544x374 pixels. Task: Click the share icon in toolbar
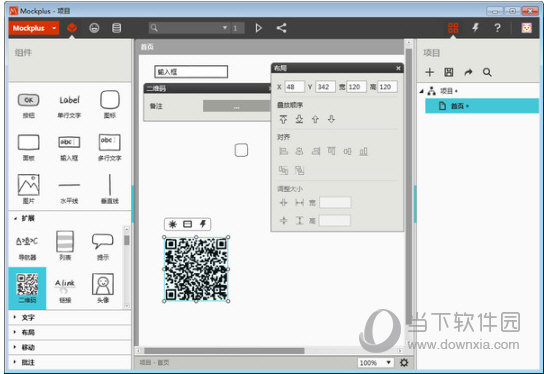pyautogui.click(x=281, y=28)
